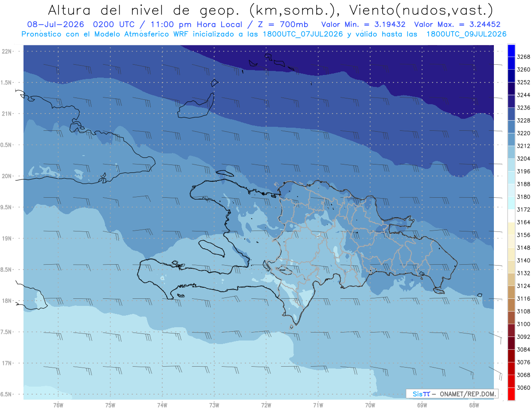The height and width of the screenshot is (411, 532).
Task: Click the '1800UTC_07JUL2026' initialization time text
Action: tap(303, 34)
